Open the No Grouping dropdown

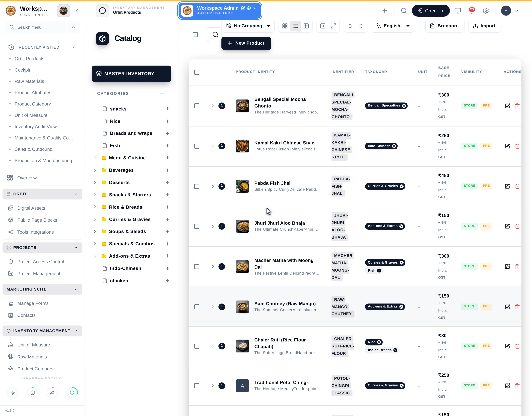tap(248, 26)
